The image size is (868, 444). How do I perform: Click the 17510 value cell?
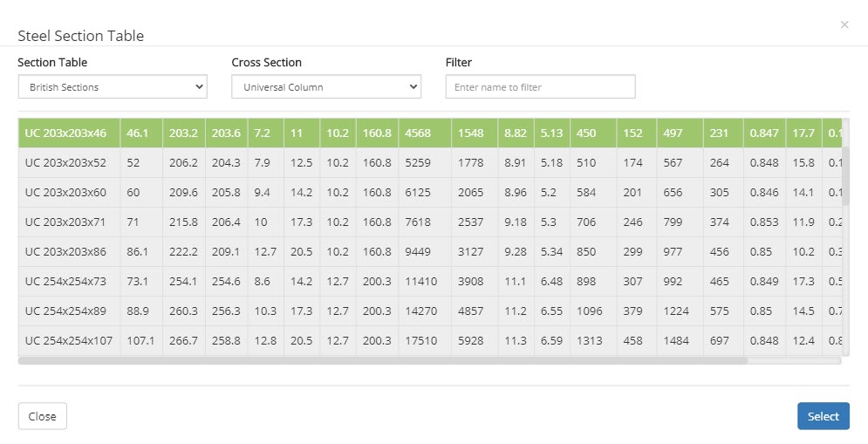click(x=424, y=341)
